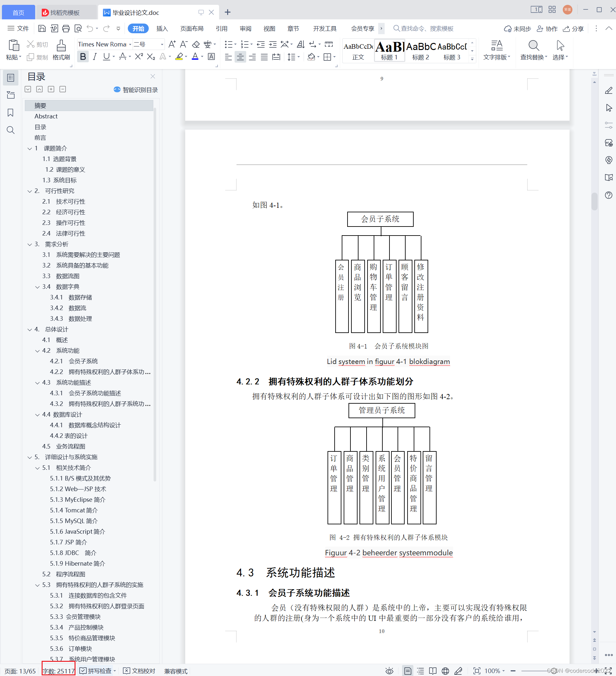Open Print Preview icon in quick toolbar
Screen dimensions: 616x676
[78, 28]
